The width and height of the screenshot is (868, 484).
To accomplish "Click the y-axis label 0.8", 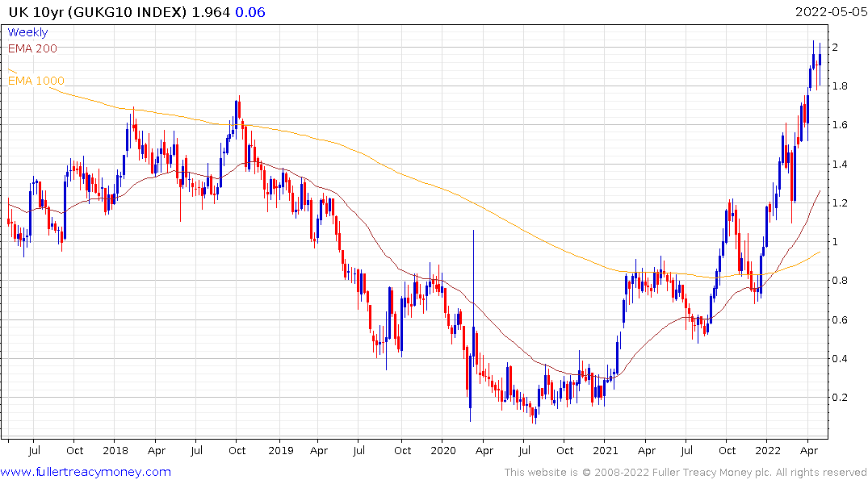I will coord(840,281).
